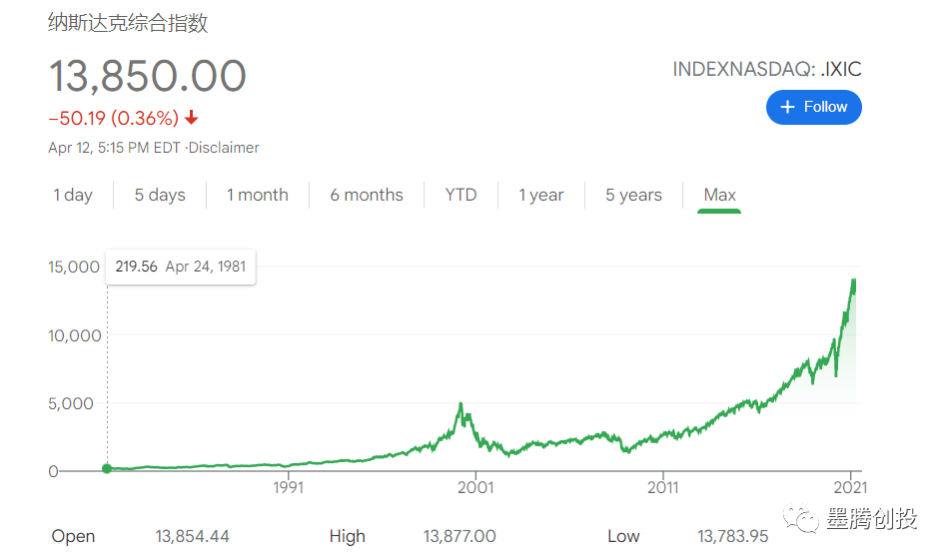Switch chart to YTD
Screen dimensions: 948x560
click(x=461, y=195)
